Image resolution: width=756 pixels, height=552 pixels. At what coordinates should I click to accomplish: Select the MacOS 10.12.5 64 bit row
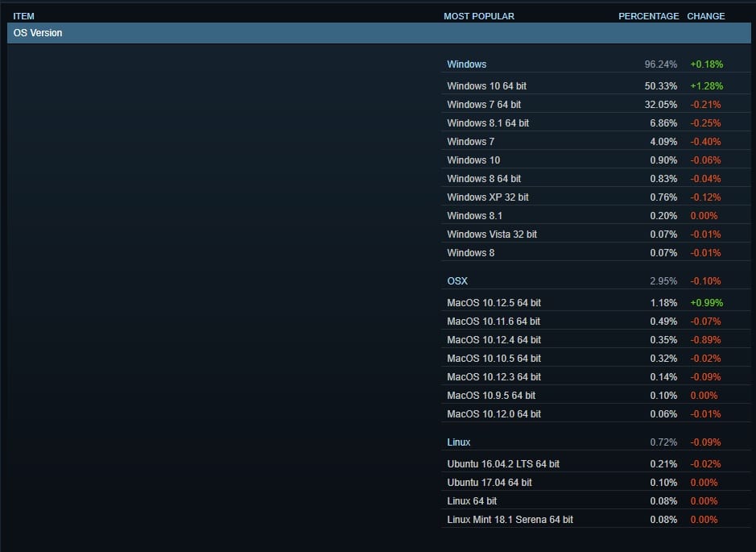[494, 303]
